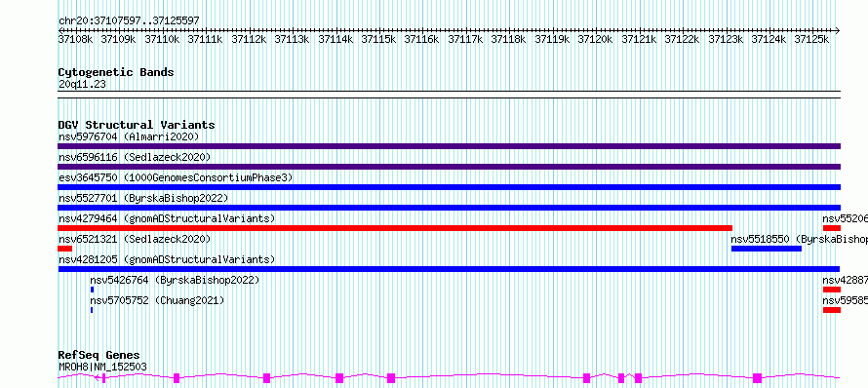
Task: Select the purple bar under nsv6596116
Action: 449,167
